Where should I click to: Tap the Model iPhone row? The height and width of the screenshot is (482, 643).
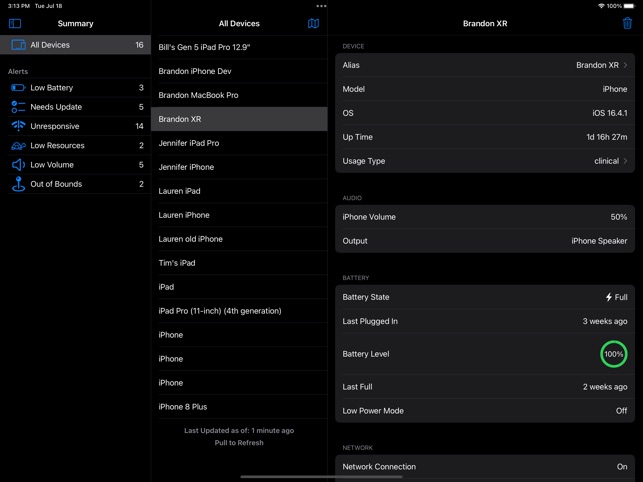tap(485, 89)
